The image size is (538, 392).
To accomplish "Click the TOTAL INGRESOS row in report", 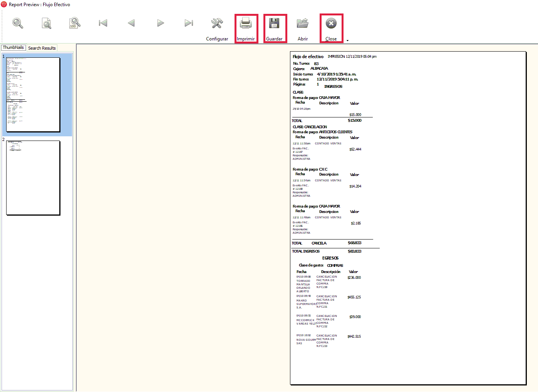I will [x=306, y=251].
